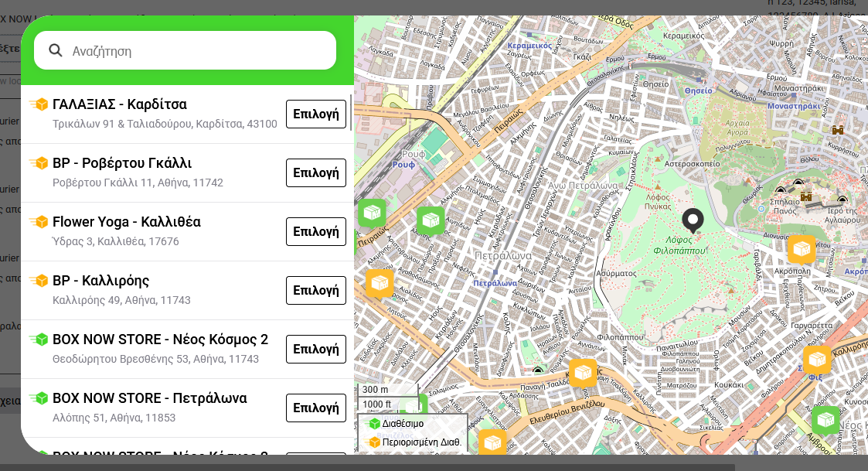Viewport: 868px width, 471px height.
Task: Click Αστεροσκοπείο label on map
Action: pyautogui.click(x=692, y=164)
